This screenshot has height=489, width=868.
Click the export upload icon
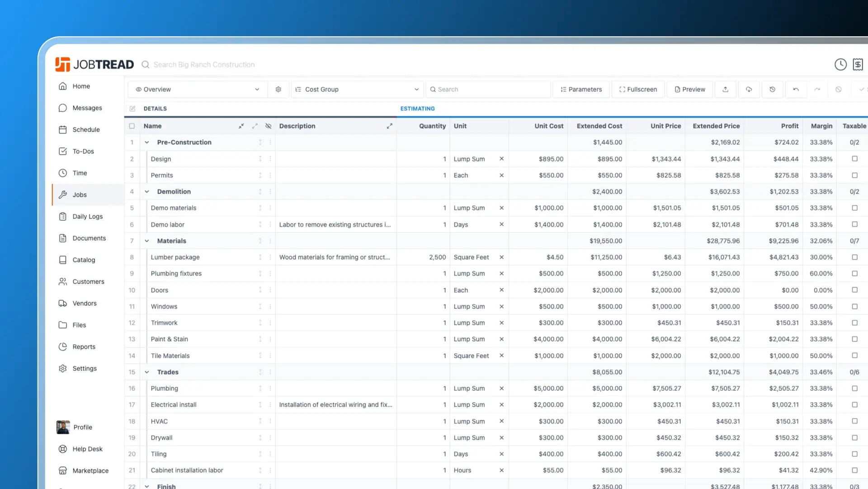pyautogui.click(x=725, y=90)
